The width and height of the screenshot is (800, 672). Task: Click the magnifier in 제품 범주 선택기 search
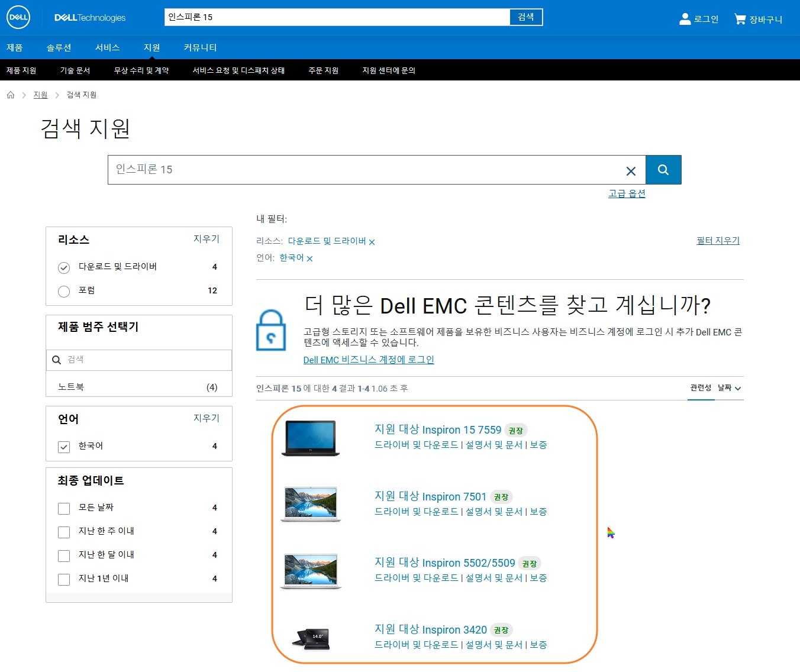click(56, 360)
